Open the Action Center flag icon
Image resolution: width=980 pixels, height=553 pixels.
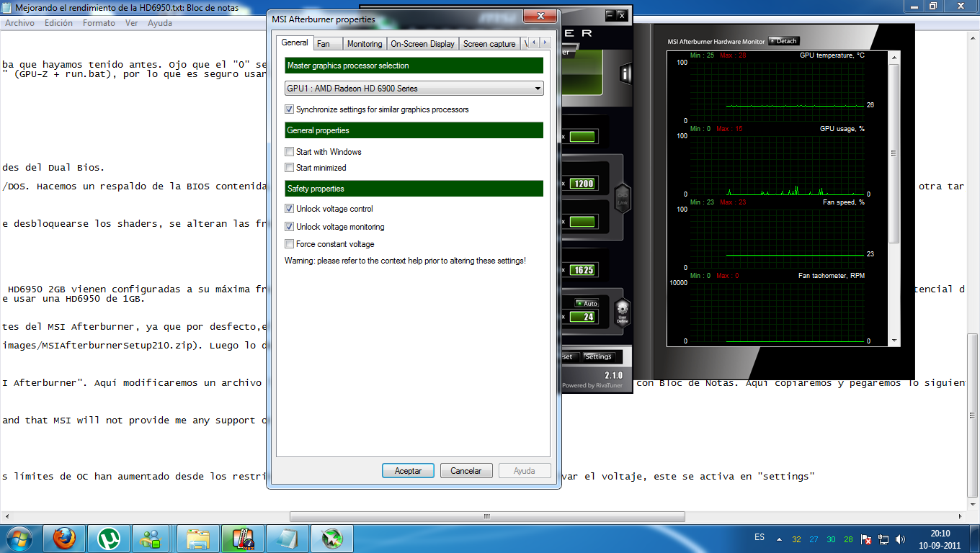click(x=867, y=539)
